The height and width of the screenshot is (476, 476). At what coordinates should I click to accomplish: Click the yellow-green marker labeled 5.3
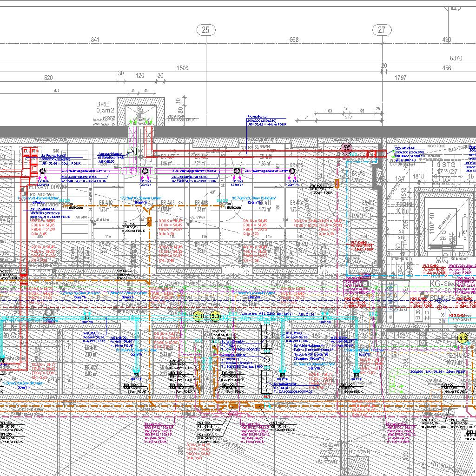[215, 317]
